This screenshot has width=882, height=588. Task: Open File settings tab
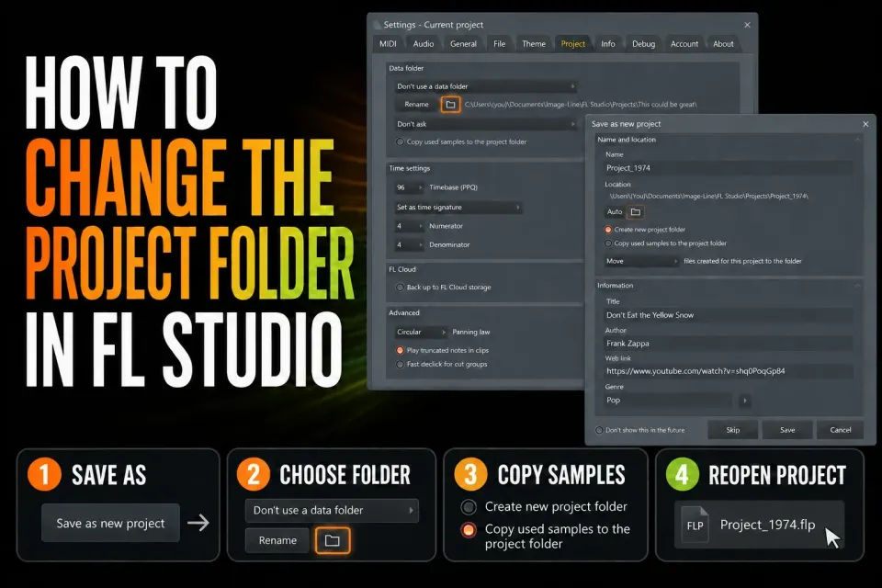pyautogui.click(x=500, y=44)
